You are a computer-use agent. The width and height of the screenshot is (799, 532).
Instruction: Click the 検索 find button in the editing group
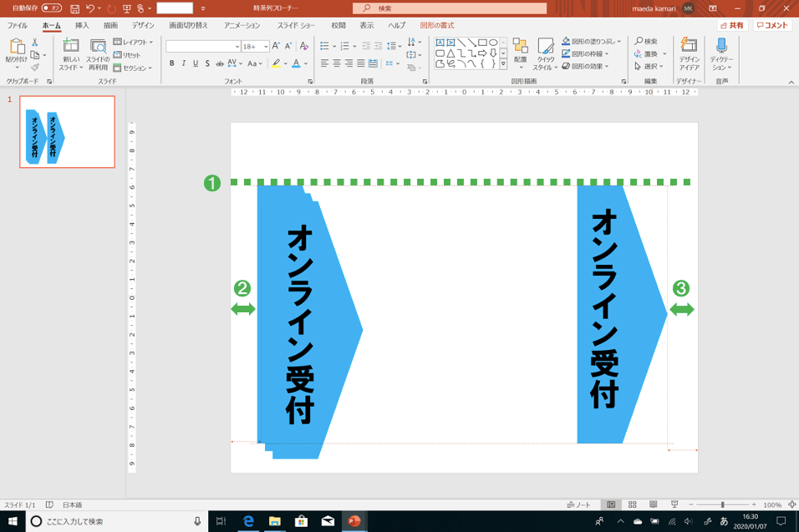[x=646, y=41]
